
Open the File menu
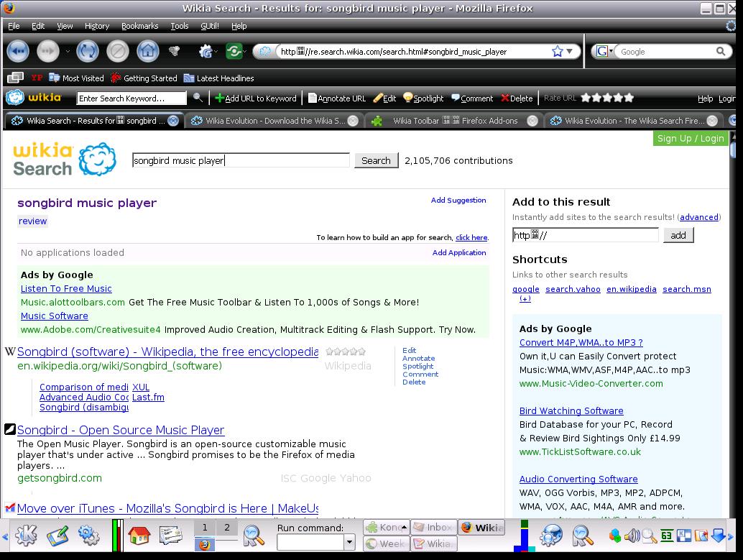[x=14, y=26]
